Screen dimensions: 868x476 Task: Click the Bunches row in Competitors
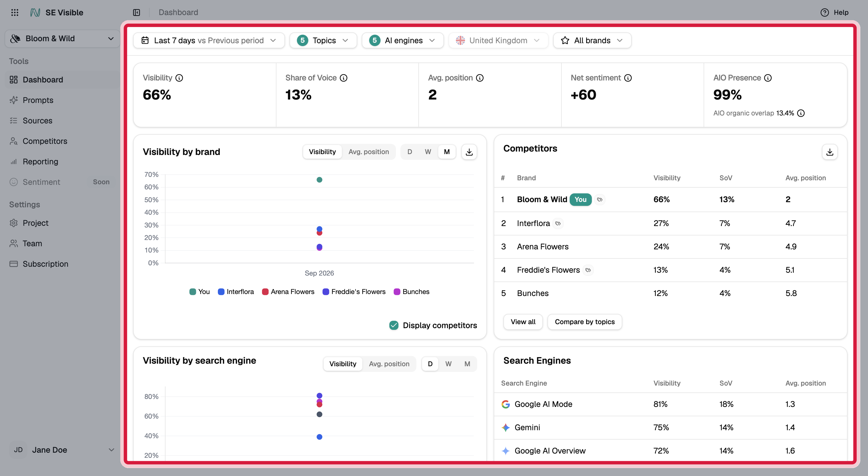point(671,293)
